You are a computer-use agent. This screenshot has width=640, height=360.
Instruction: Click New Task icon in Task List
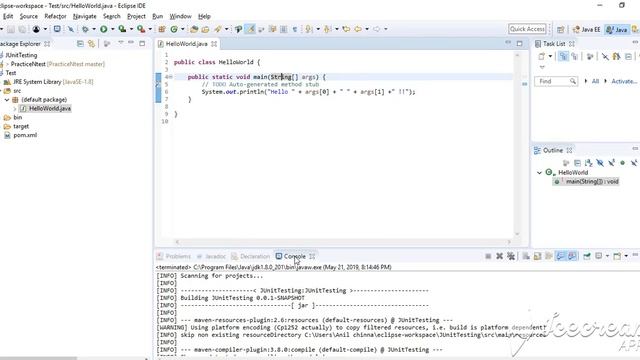(x=541, y=56)
